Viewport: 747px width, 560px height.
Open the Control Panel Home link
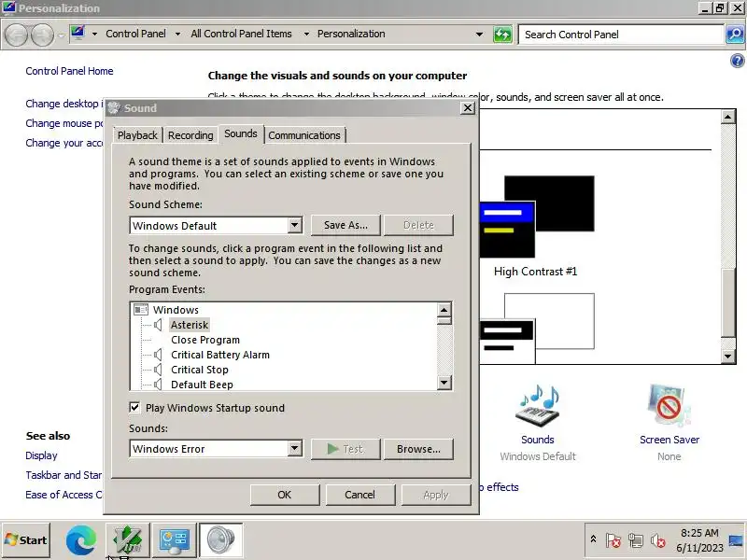(x=69, y=71)
